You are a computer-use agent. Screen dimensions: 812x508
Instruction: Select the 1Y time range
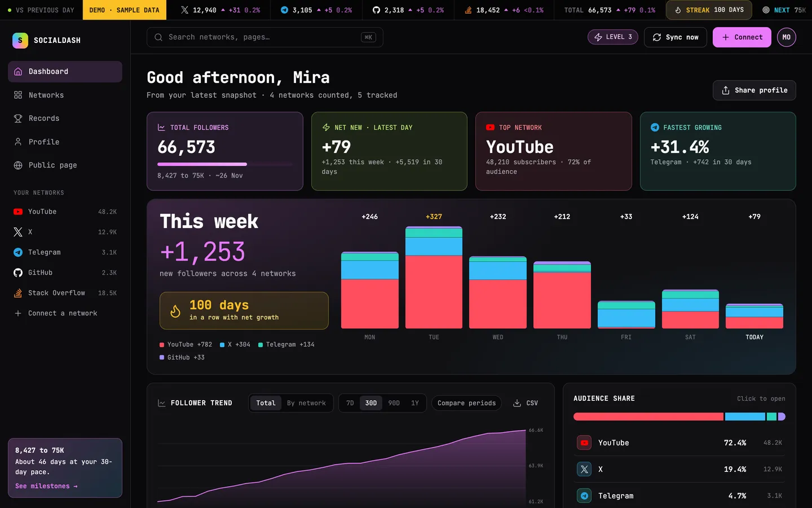pyautogui.click(x=415, y=403)
